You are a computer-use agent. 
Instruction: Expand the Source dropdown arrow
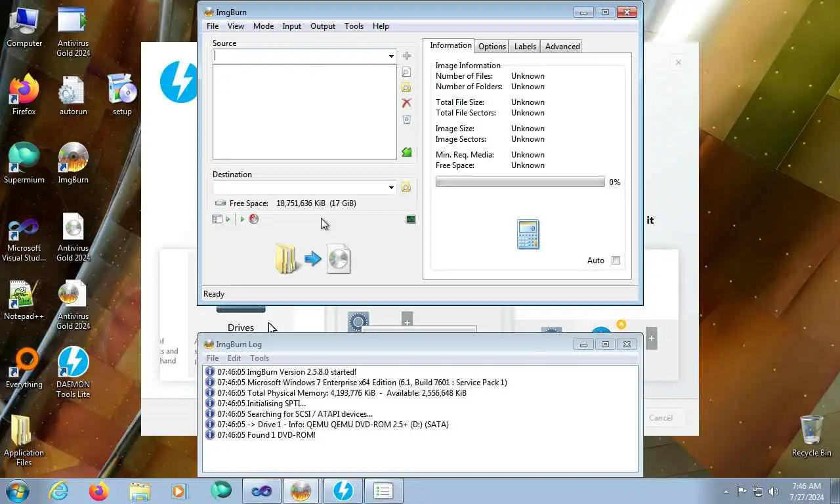click(391, 56)
